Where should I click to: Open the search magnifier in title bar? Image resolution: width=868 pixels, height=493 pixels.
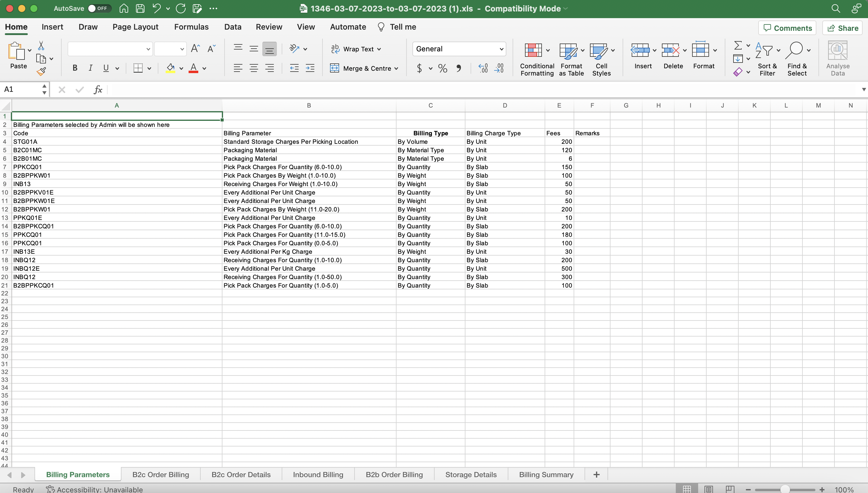click(x=836, y=8)
